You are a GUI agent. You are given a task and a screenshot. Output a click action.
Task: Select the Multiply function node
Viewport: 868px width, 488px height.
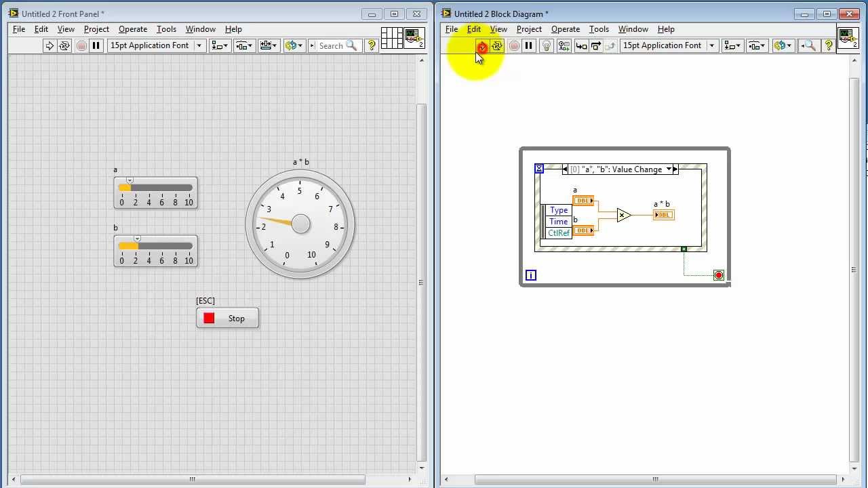coord(624,216)
